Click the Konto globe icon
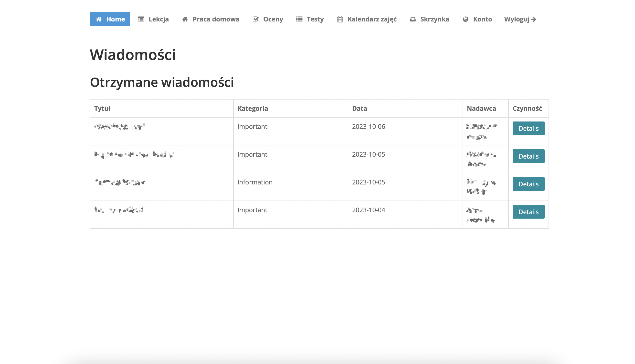This screenshot has width=635, height=364. click(466, 19)
